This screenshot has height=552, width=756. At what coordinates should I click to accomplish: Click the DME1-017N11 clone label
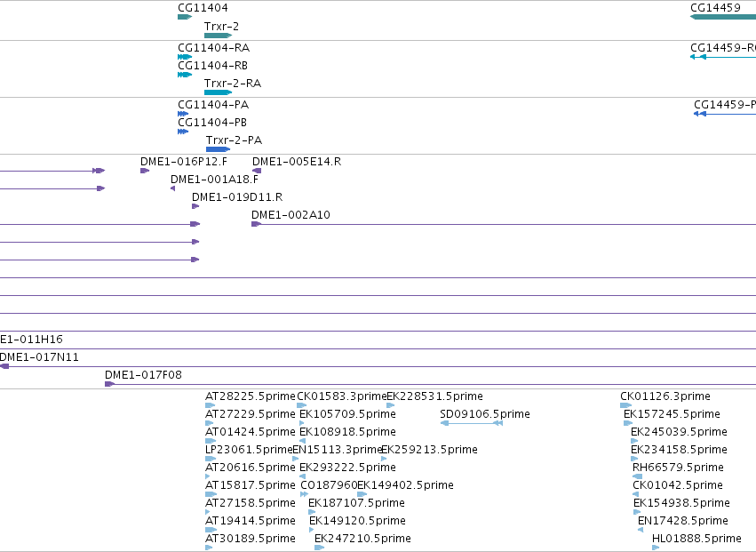pos(39,357)
